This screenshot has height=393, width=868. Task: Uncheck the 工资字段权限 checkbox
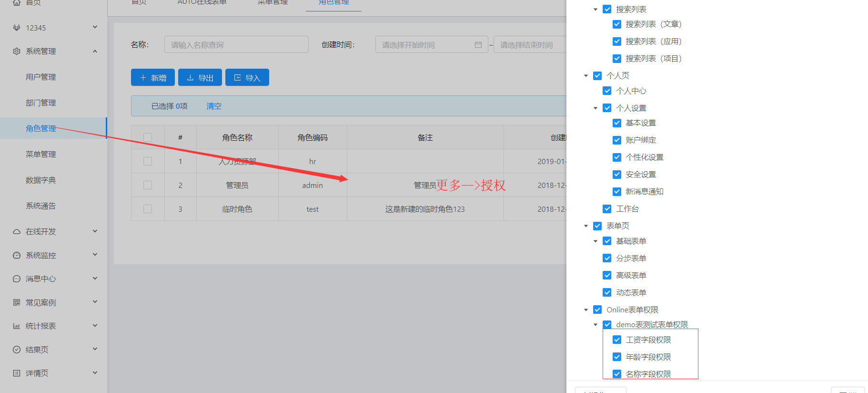point(617,340)
